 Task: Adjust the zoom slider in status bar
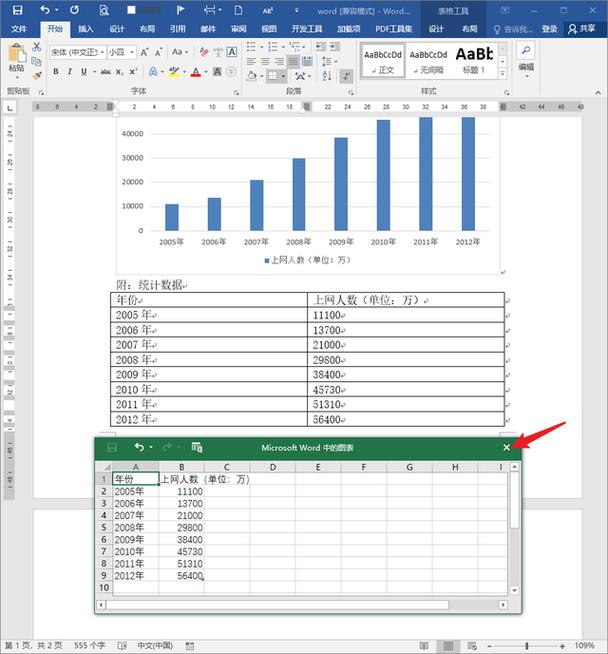tap(527, 646)
